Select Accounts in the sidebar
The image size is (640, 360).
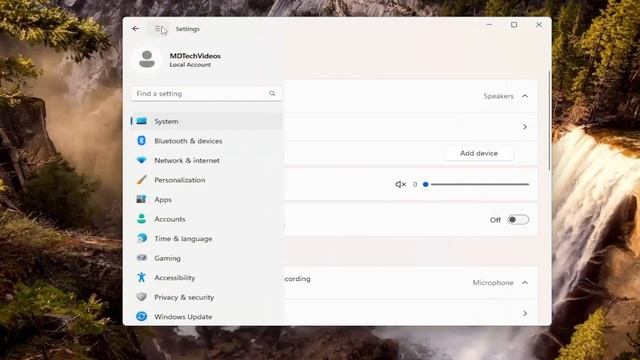207,219
